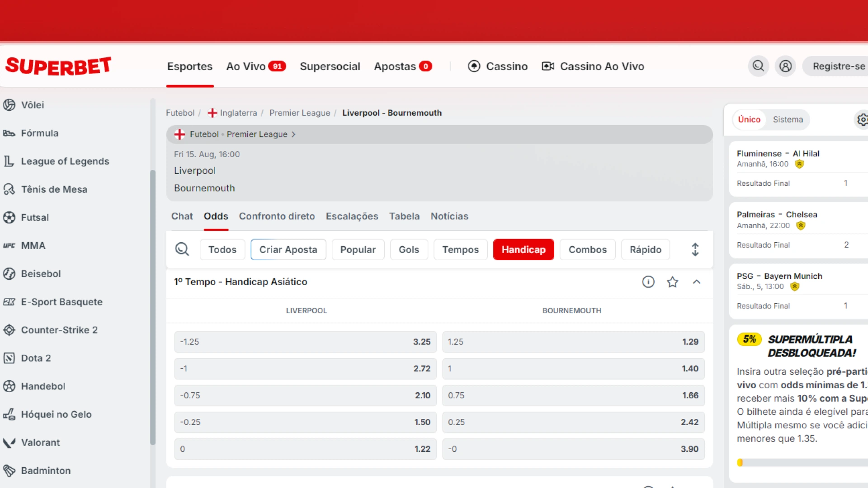Filter markets by Popular
The width and height of the screenshot is (868, 488).
[x=358, y=249]
